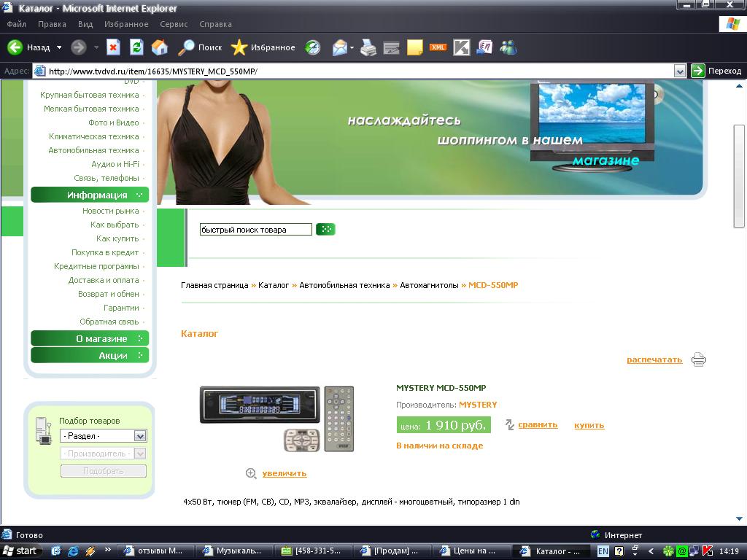Click the printer icon next to распечатать

click(699, 359)
